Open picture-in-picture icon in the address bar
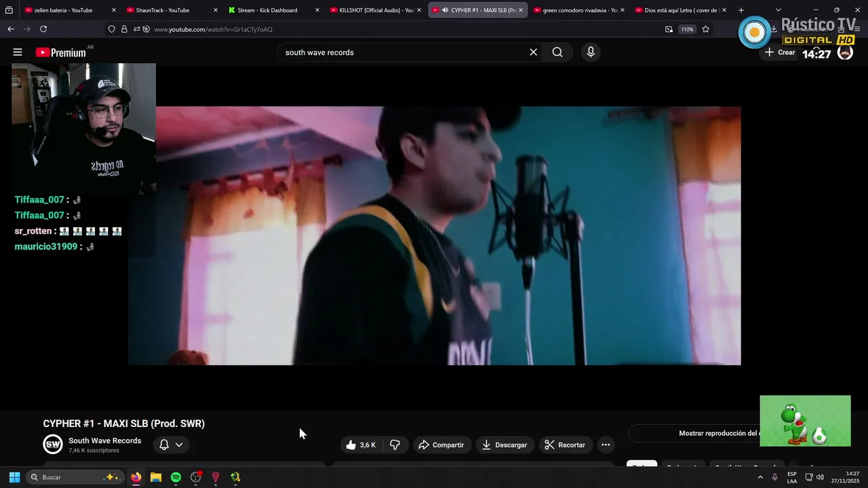 point(669,29)
